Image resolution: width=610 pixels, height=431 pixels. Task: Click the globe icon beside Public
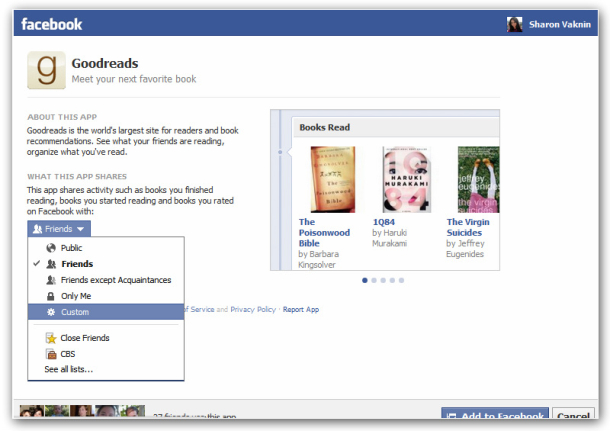coord(51,248)
